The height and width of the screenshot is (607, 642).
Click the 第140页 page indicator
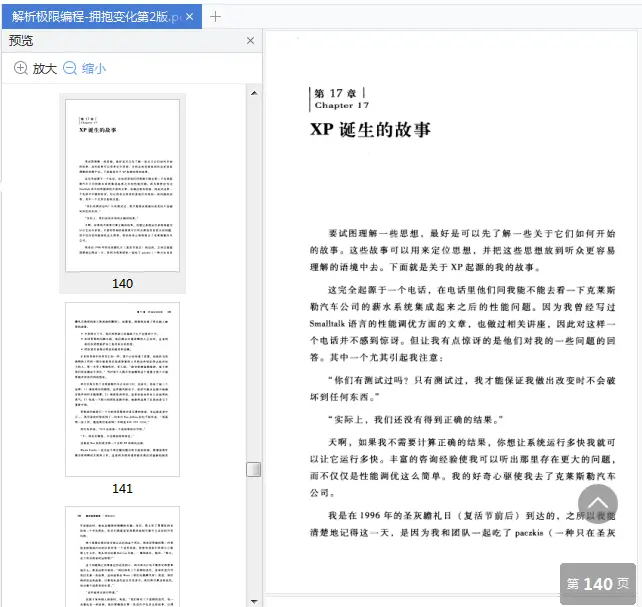point(598,583)
